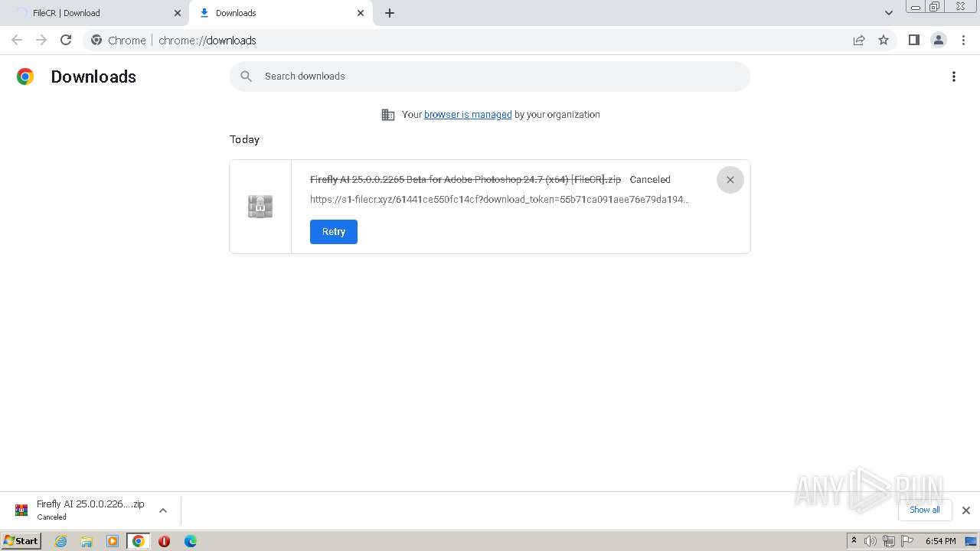The image size is (980, 551).
Task: Select the Downloads tab
Action: (x=279, y=13)
